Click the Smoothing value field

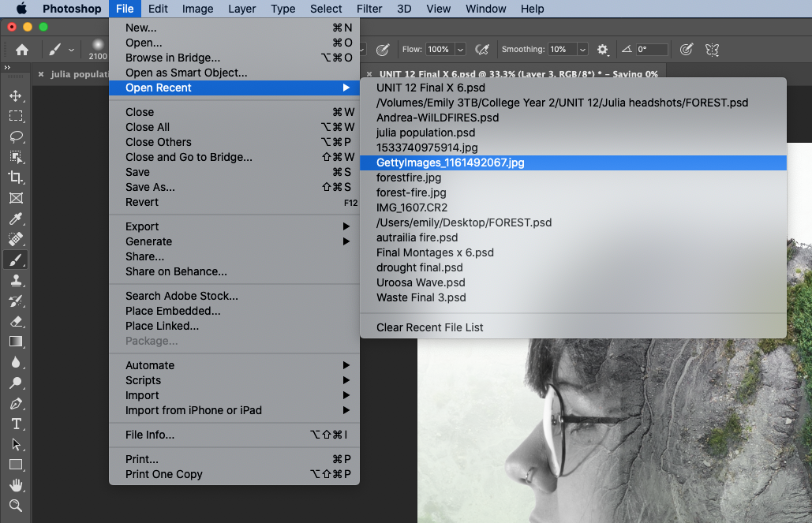pyautogui.click(x=562, y=50)
